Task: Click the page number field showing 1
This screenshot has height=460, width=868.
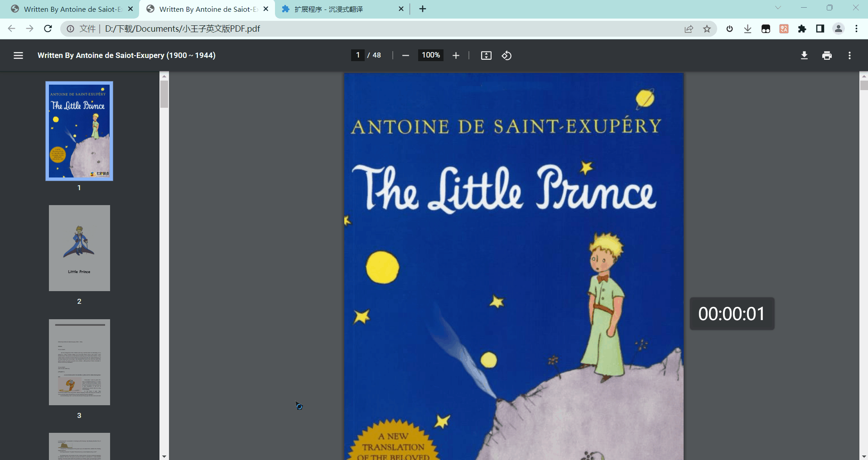Action: pyautogui.click(x=358, y=55)
